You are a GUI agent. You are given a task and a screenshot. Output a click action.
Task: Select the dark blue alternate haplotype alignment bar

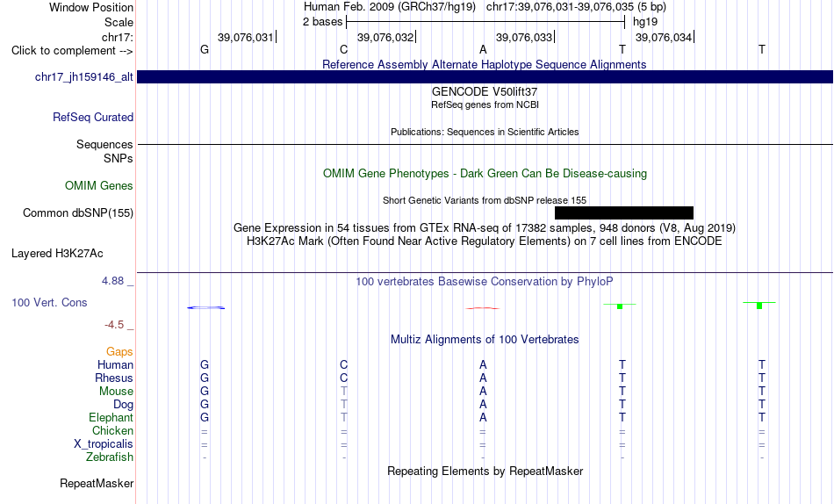[485, 76]
